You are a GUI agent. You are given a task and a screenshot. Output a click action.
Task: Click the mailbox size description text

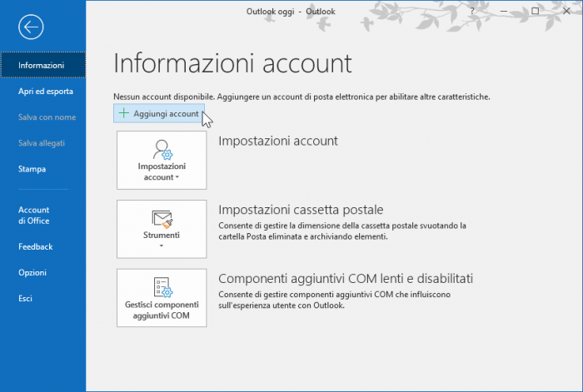[342, 231]
